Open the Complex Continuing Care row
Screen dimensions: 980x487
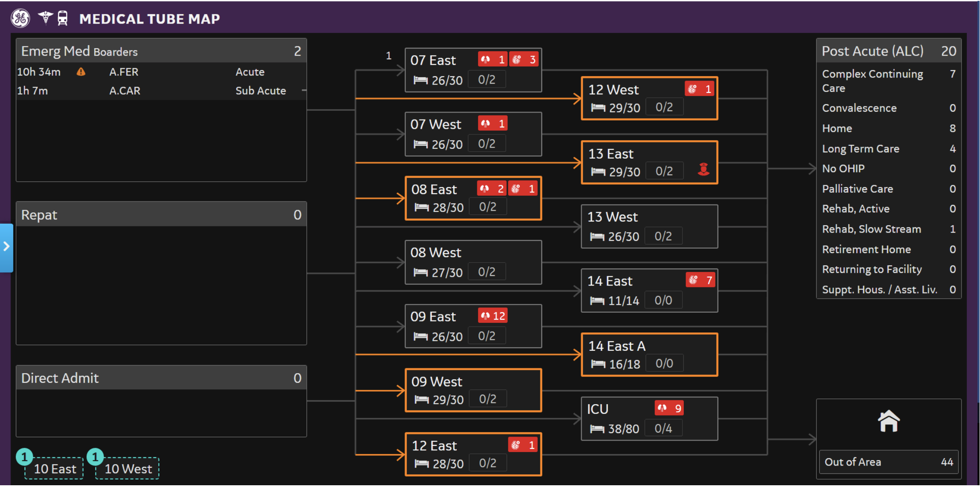pos(888,81)
